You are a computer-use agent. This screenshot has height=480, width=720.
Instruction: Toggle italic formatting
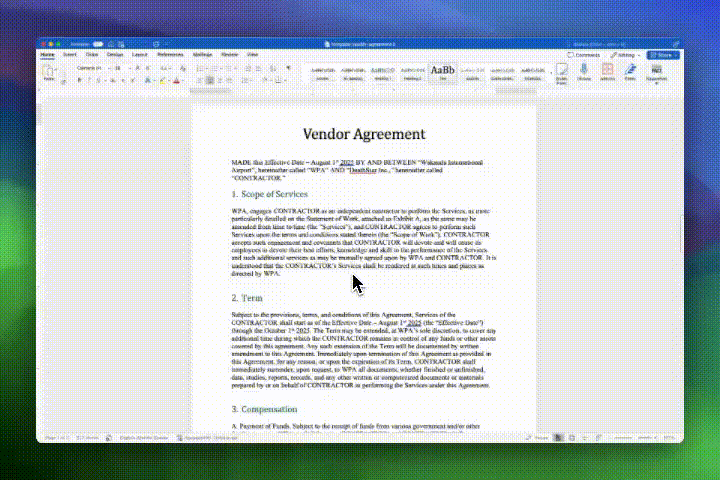89,80
